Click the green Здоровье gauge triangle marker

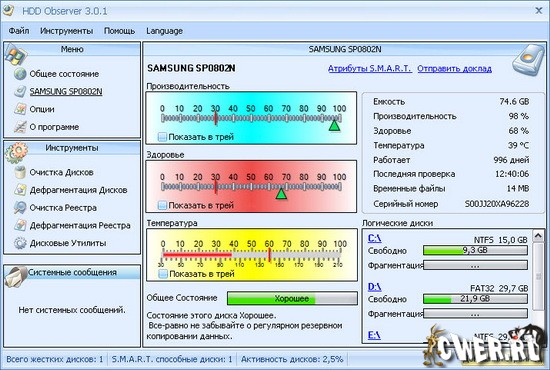tap(281, 194)
